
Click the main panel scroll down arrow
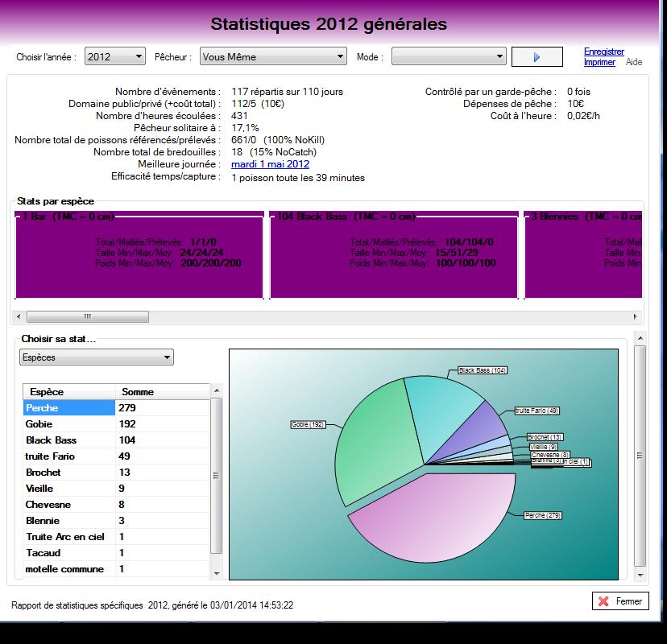[x=640, y=575]
